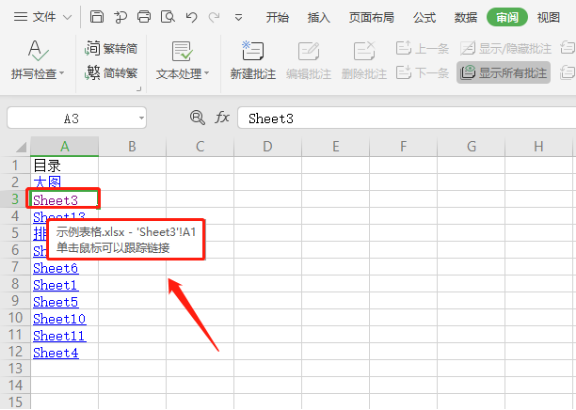Switch to the 开始 tab
576x410 pixels.
pos(277,17)
